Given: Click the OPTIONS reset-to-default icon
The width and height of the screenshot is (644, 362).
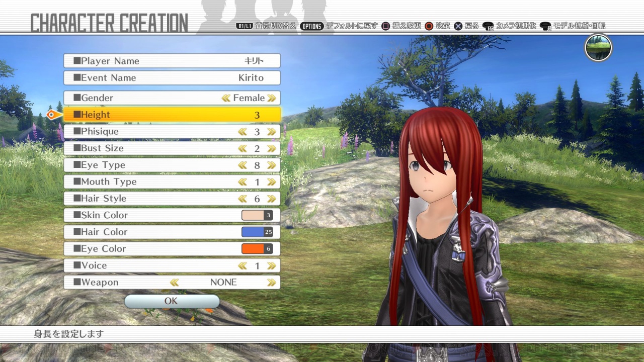Looking at the screenshot, I should (311, 26).
